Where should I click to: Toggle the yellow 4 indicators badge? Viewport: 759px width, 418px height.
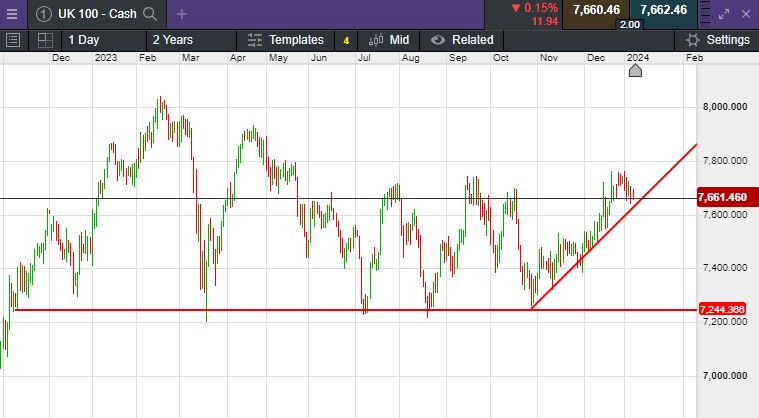(346, 40)
